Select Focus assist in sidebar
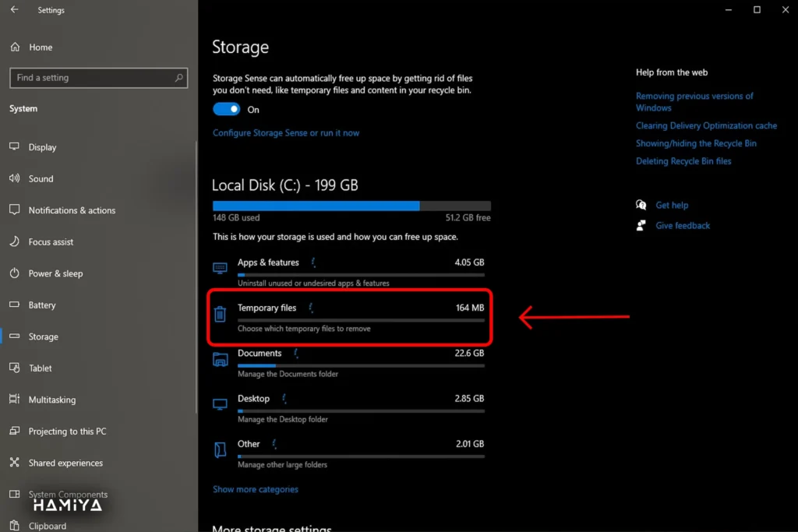 tap(51, 242)
